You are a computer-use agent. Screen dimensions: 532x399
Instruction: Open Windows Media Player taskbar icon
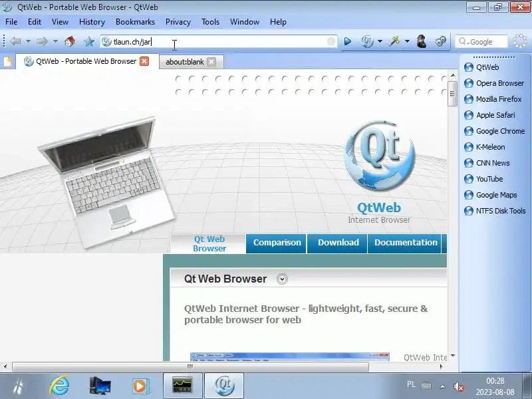140,386
